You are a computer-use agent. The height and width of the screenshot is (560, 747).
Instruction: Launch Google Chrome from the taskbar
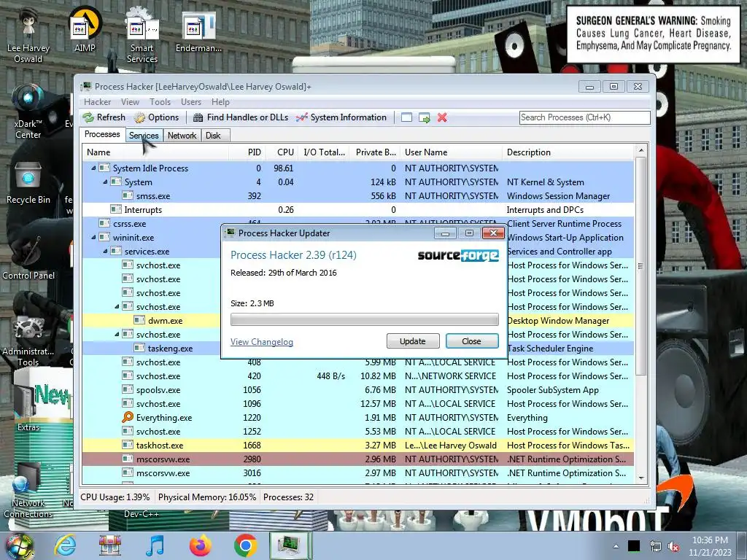245,545
